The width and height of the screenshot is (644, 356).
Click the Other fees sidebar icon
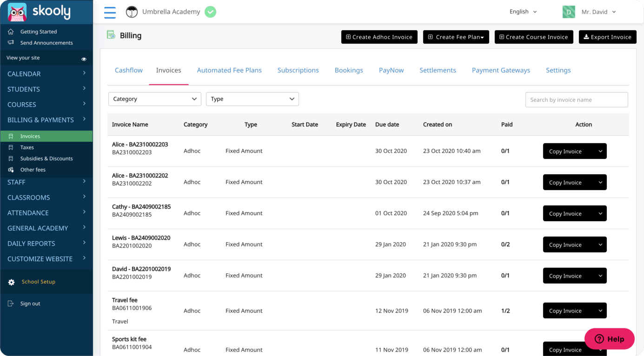pos(11,170)
